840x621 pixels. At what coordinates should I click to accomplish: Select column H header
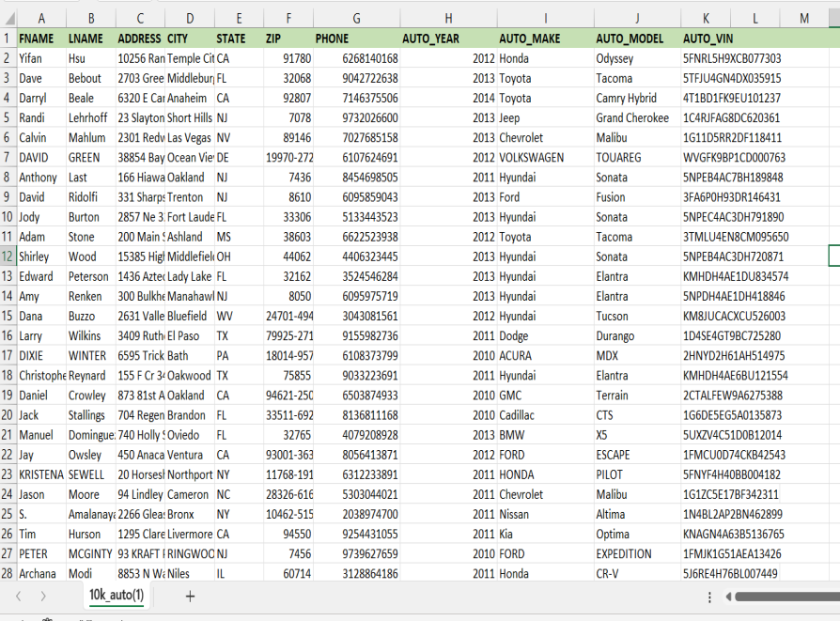[x=448, y=19]
